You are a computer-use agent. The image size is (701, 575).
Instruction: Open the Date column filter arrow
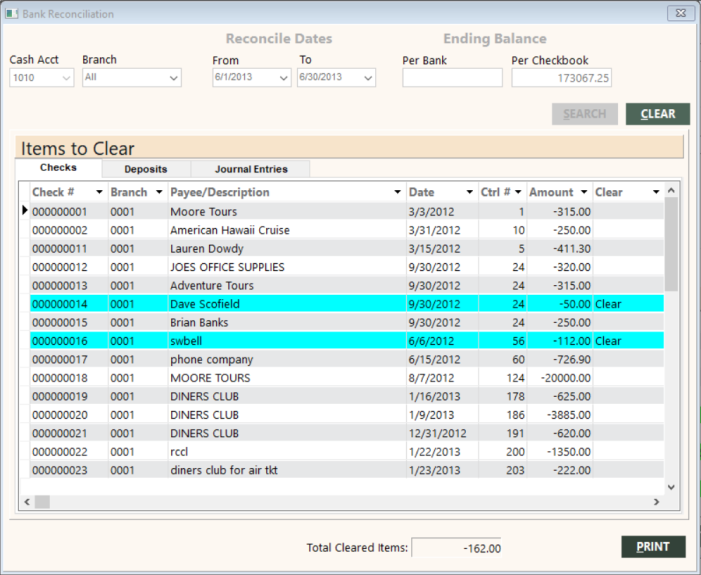coord(469,192)
